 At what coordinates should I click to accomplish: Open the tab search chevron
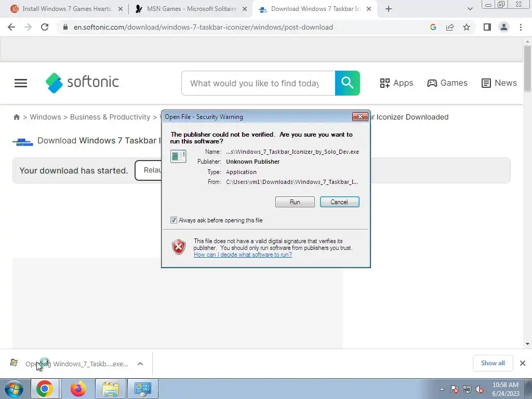point(470,9)
